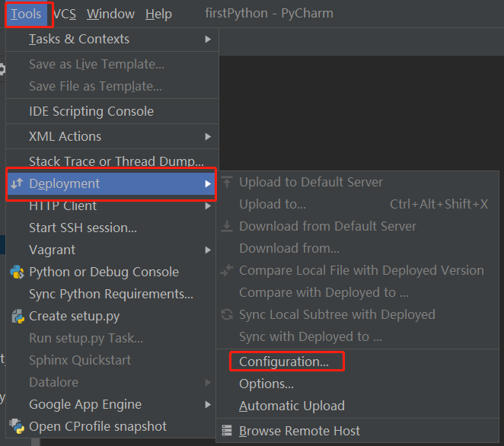Choose Sync Python Requirements

(111, 294)
